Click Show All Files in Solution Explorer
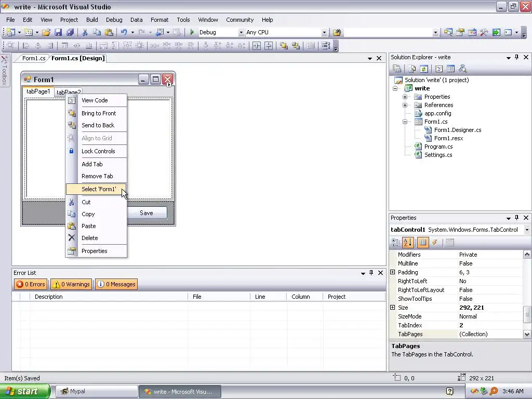This screenshot has width=532, height=399. pos(411,69)
